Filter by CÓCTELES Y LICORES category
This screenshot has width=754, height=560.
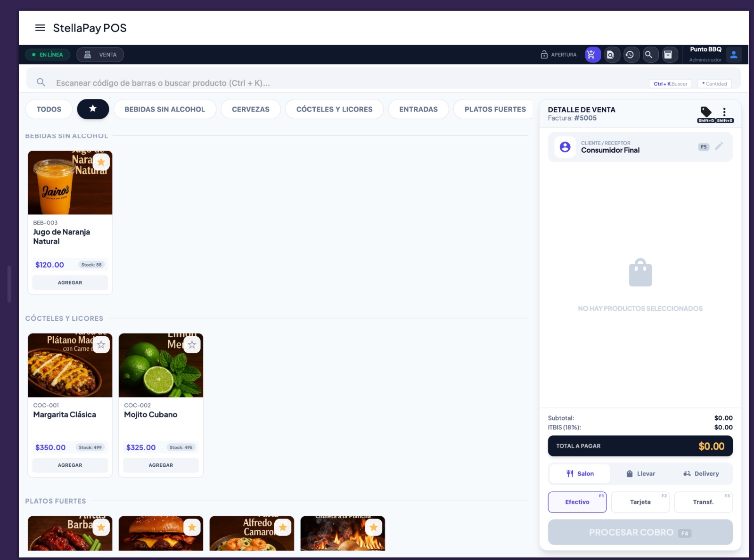335,109
